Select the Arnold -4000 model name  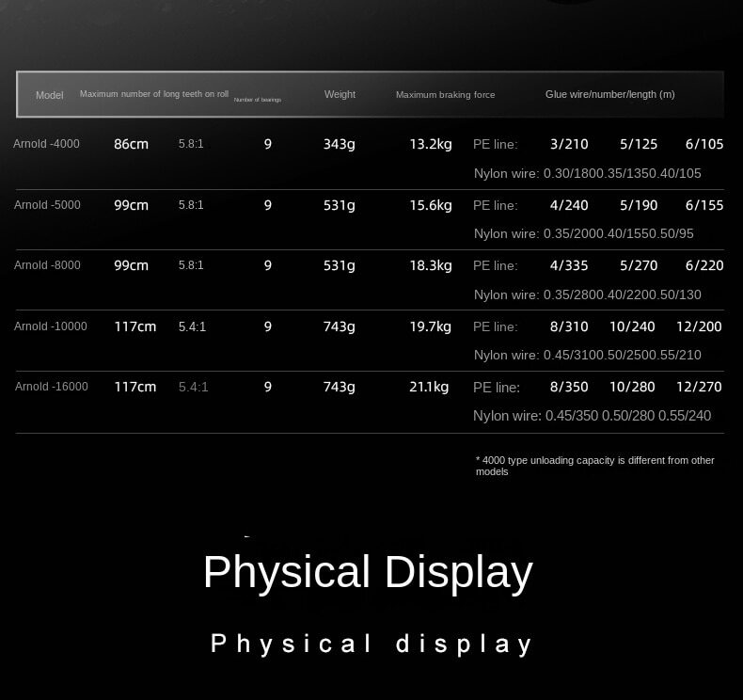click(x=46, y=144)
